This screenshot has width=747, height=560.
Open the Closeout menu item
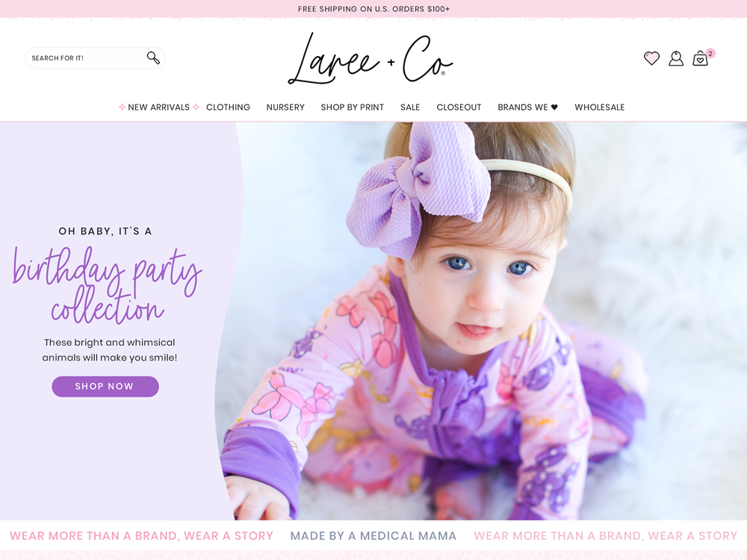pyautogui.click(x=459, y=107)
